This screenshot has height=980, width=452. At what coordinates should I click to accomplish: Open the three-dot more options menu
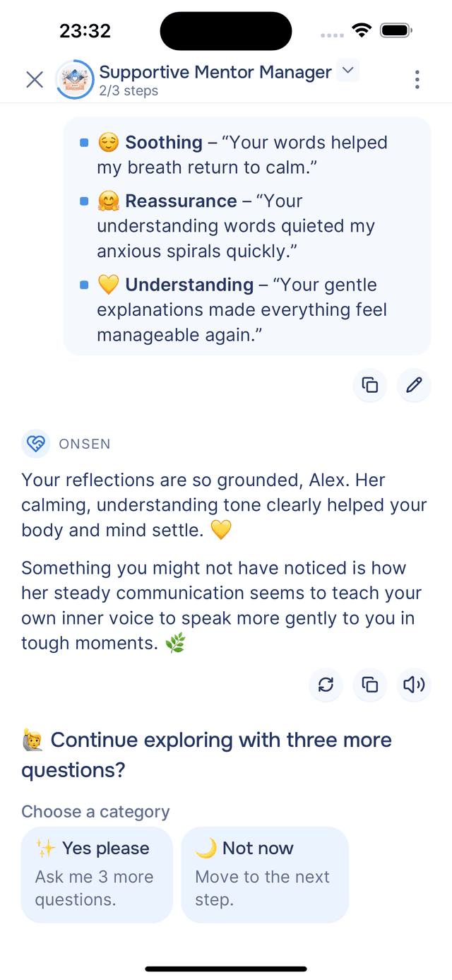[x=417, y=79]
